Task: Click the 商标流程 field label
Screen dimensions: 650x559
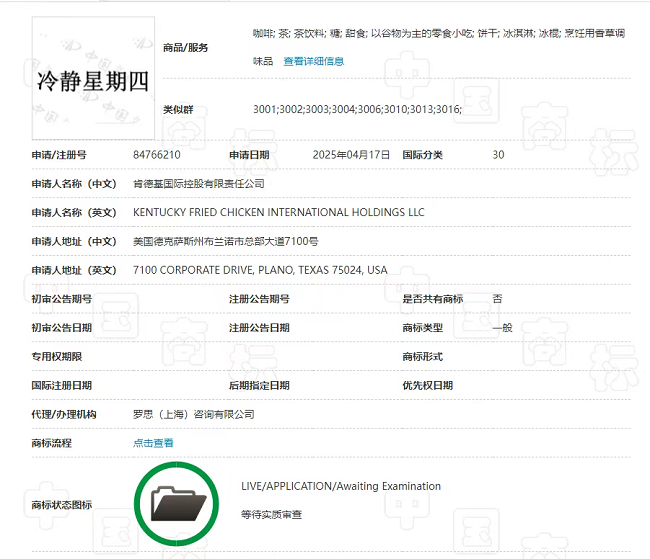Action: (x=52, y=443)
